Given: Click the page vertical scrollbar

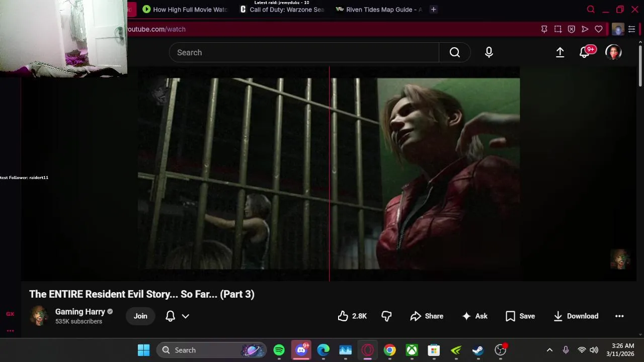Looking at the screenshot, I should 640,65.
